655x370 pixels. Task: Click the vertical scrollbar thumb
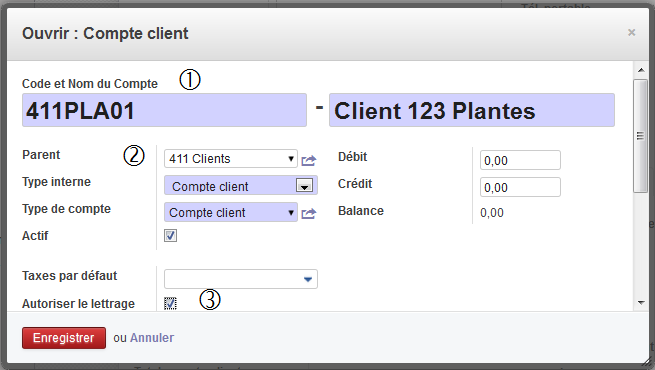click(x=640, y=136)
